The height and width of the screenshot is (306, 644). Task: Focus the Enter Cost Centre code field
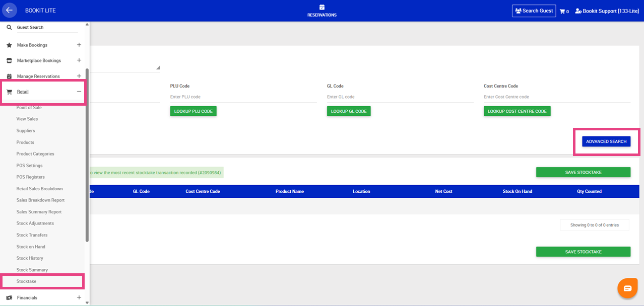[x=557, y=97]
